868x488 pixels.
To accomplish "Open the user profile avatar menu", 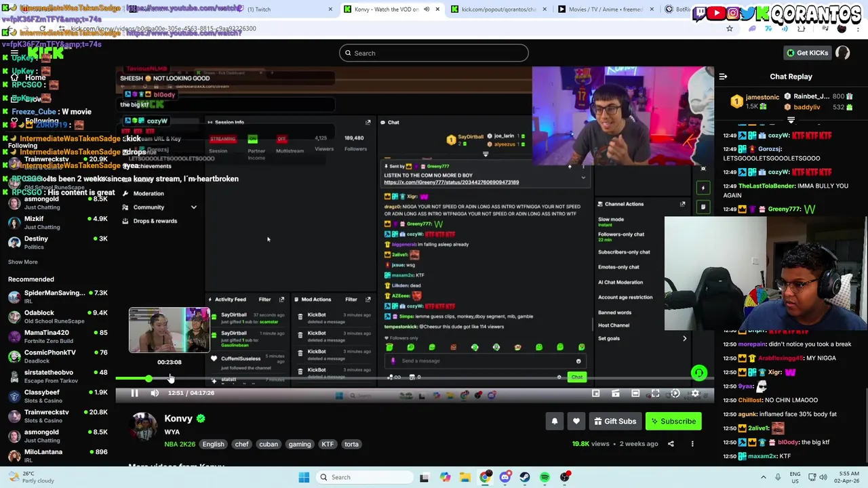I will [842, 53].
